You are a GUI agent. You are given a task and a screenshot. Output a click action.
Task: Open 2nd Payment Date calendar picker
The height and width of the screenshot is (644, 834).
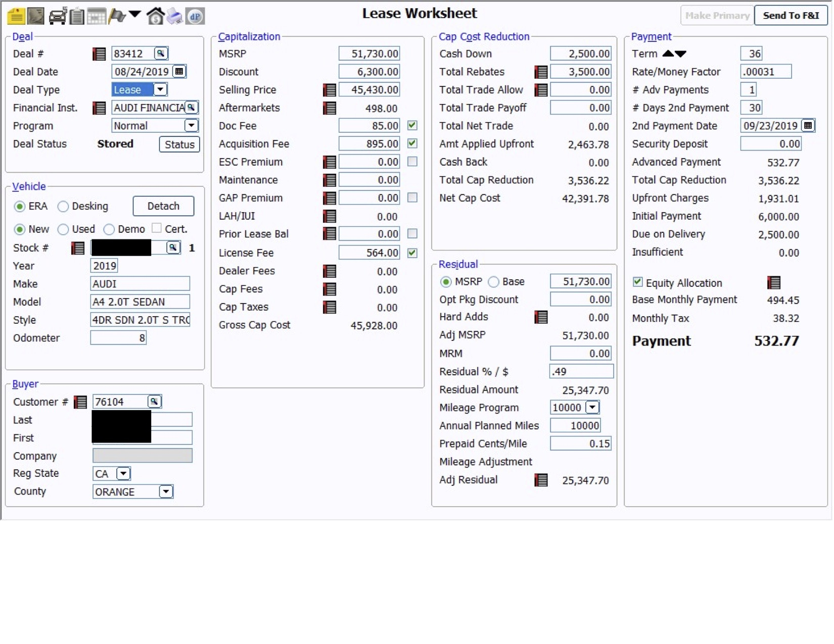click(x=808, y=126)
